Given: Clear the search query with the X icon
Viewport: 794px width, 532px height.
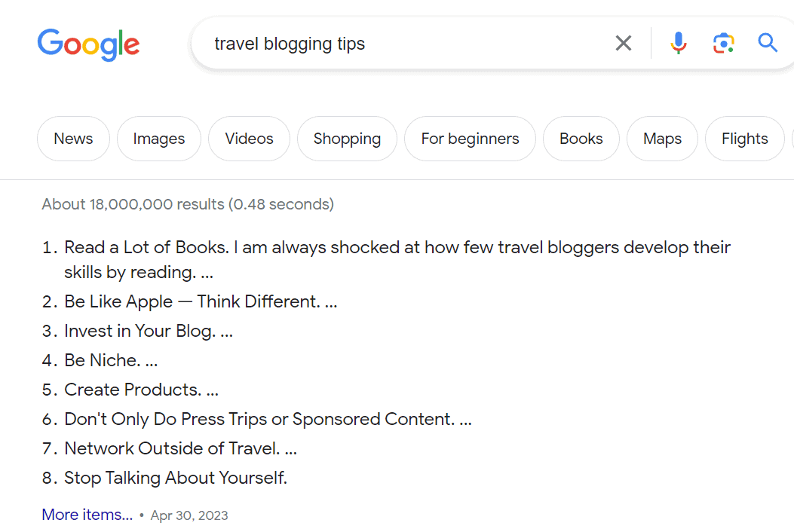Looking at the screenshot, I should coord(624,44).
